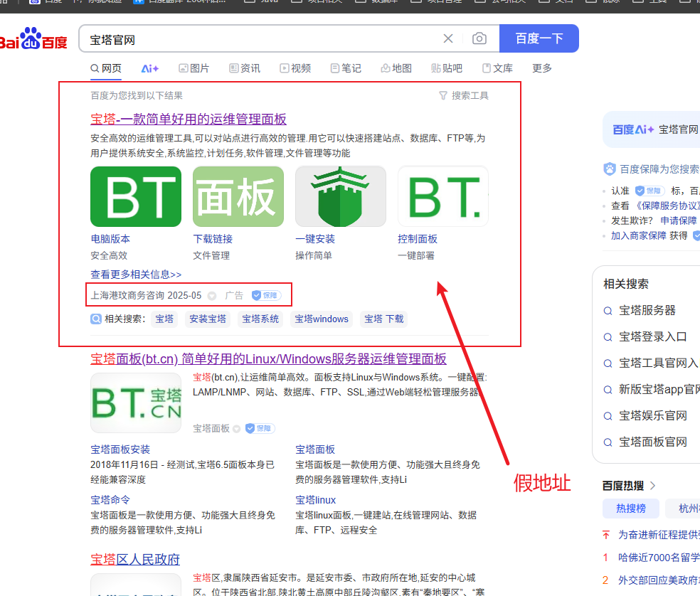The height and width of the screenshot is (596, 700).
Task: Search related term 宝塔登录入口
Action: [x=652, y=336]
